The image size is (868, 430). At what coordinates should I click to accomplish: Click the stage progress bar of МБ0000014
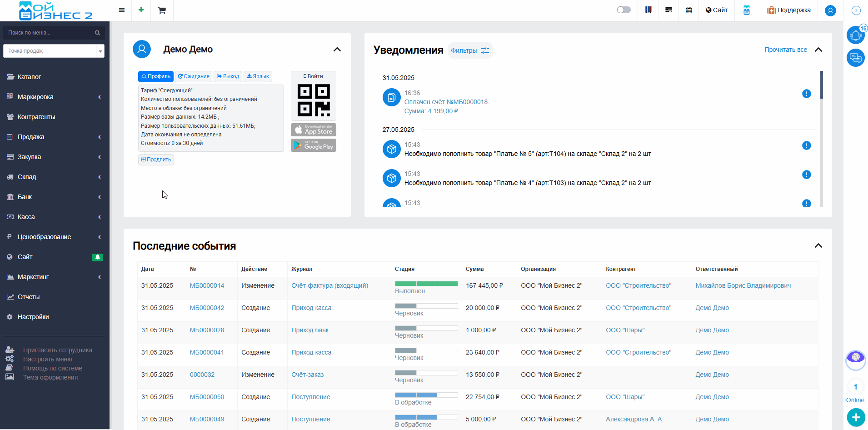coord(426,284)
